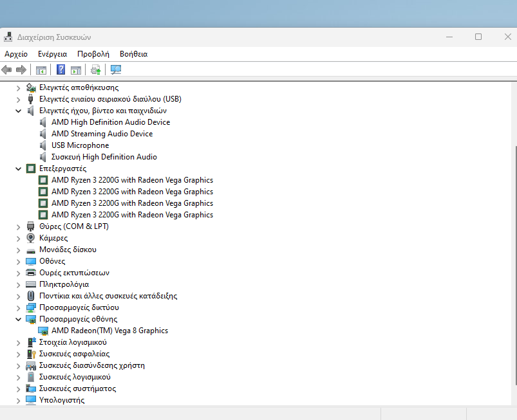Open the Help toolbar icon

point(61,70)
